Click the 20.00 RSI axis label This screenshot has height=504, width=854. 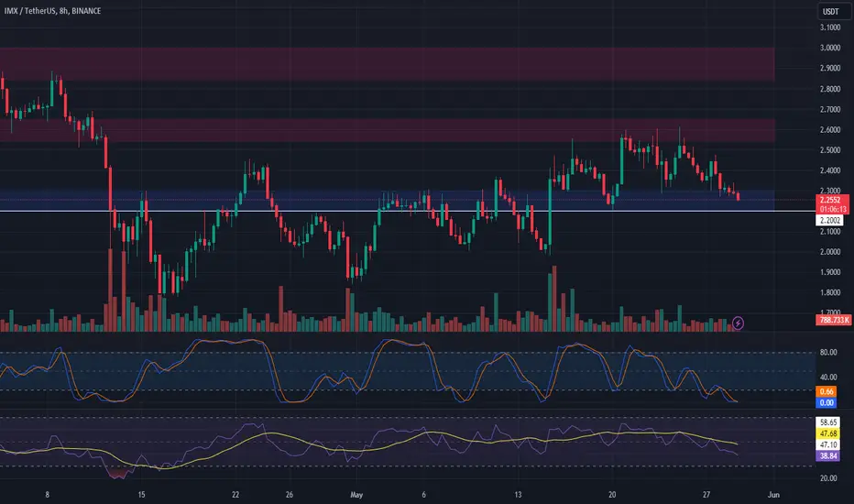[x=828, y=478]
